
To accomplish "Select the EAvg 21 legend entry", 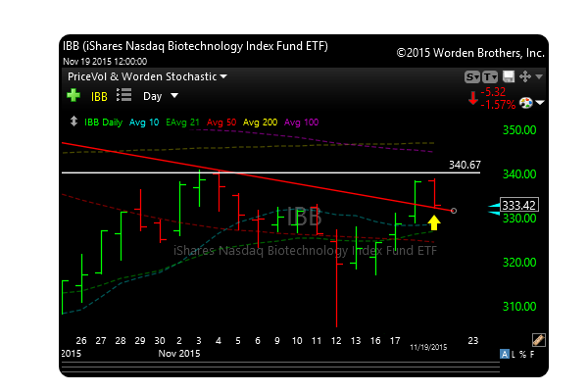I will (x=182, y=122).
